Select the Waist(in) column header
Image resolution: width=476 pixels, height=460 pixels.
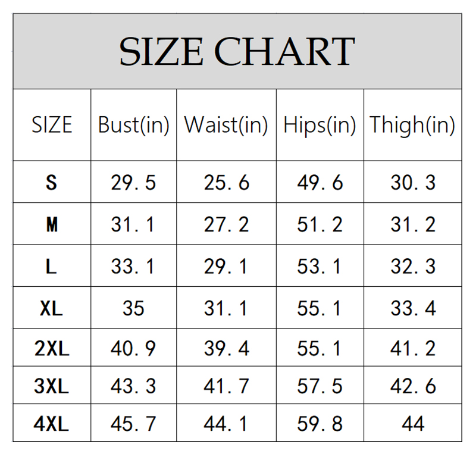coord(226,125)
